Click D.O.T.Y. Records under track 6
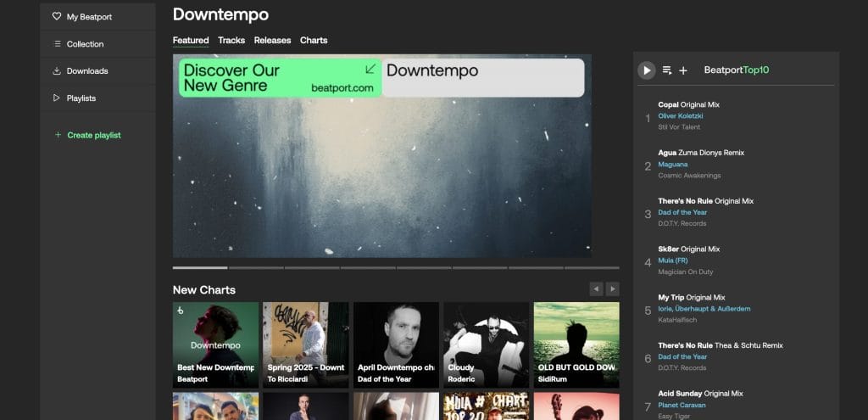 (x=682, y=368)
